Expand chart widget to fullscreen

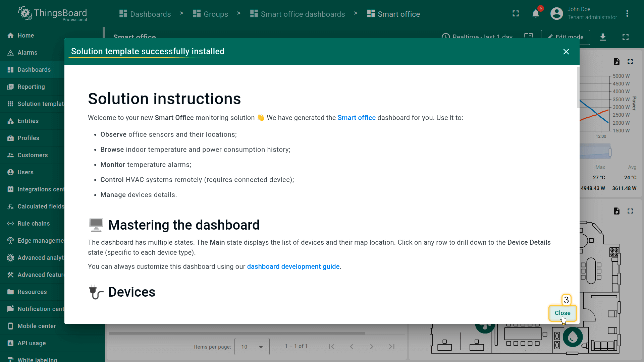point(630,62)
